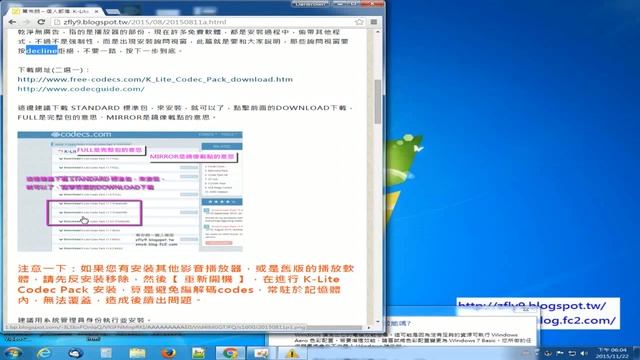Bookmark this page with the star icon
This screenshot has width=640, height=360.
[359, 22]
